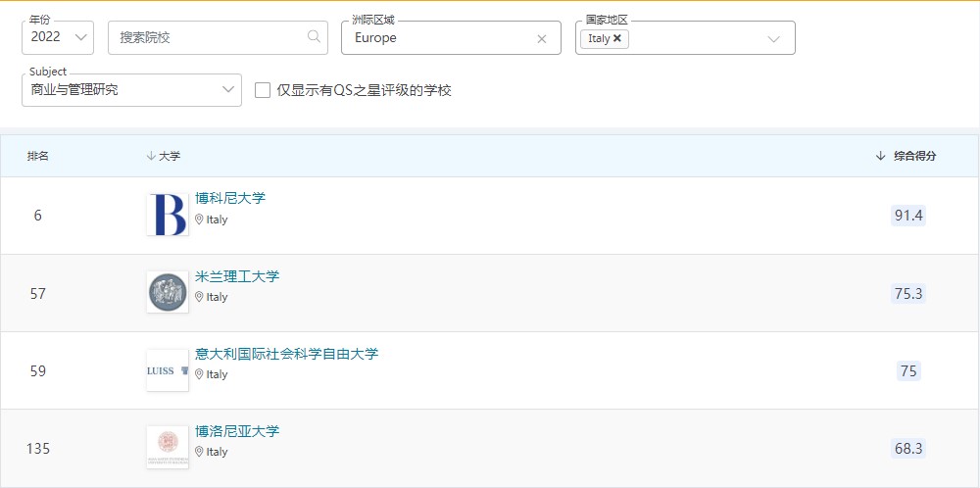This screenshot has height=488, width=980.
Task: Click the Bocconi B logo thumbnail
Action: coord(168,215)
